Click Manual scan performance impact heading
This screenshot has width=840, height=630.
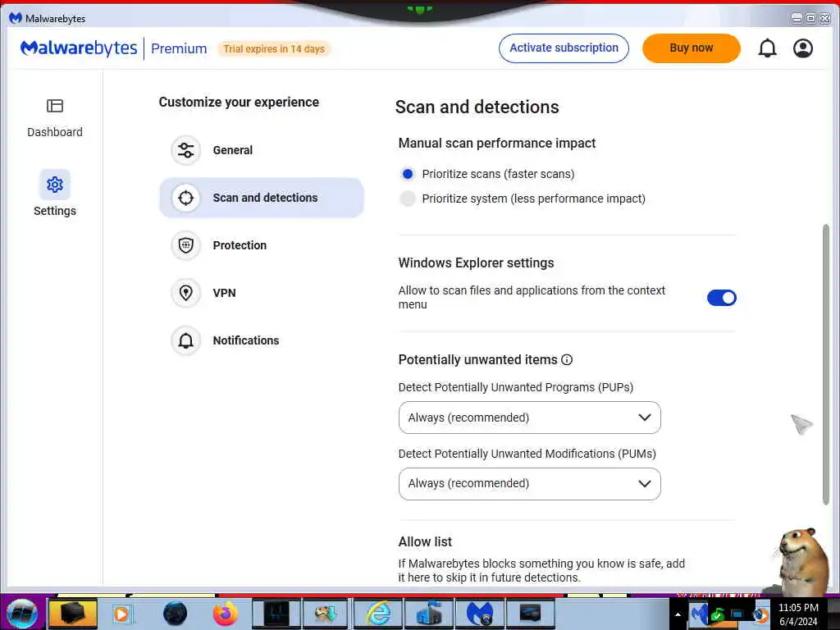click(x=496, y=144)
